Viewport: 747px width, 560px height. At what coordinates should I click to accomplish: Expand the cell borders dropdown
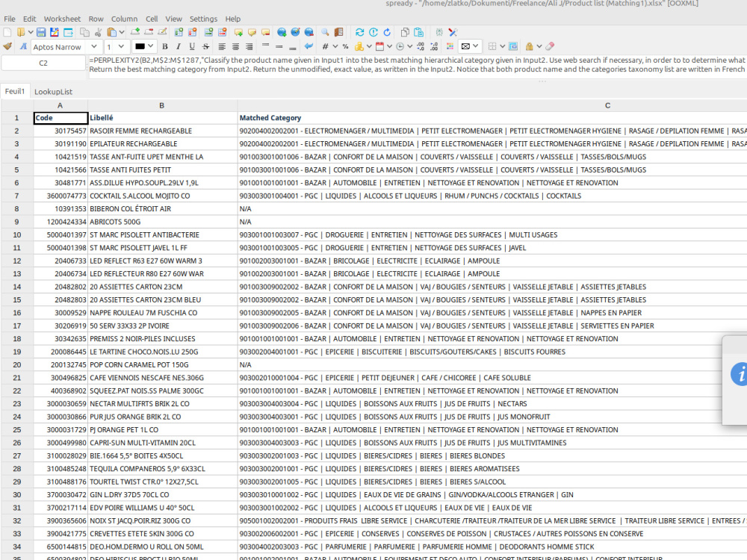point(502,46)
